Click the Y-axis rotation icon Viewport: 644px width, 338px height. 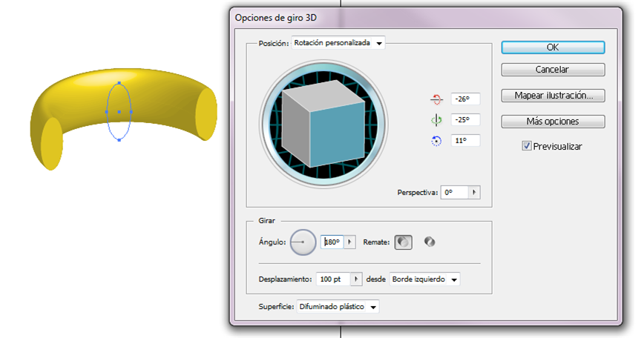pos(436,119)
